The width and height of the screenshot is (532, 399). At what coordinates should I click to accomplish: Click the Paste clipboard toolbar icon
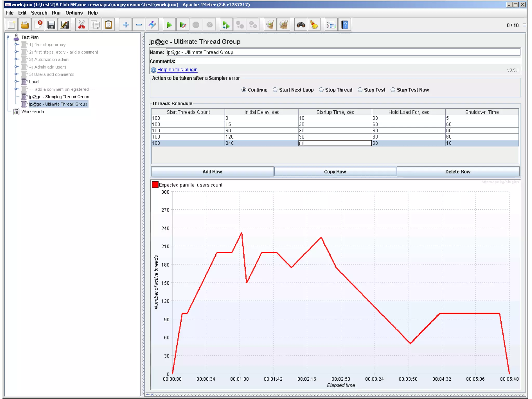(109, 25)
